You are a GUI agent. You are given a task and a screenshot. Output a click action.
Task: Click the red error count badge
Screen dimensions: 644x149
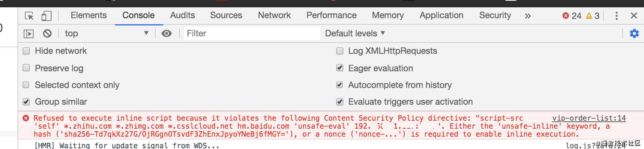572,16
